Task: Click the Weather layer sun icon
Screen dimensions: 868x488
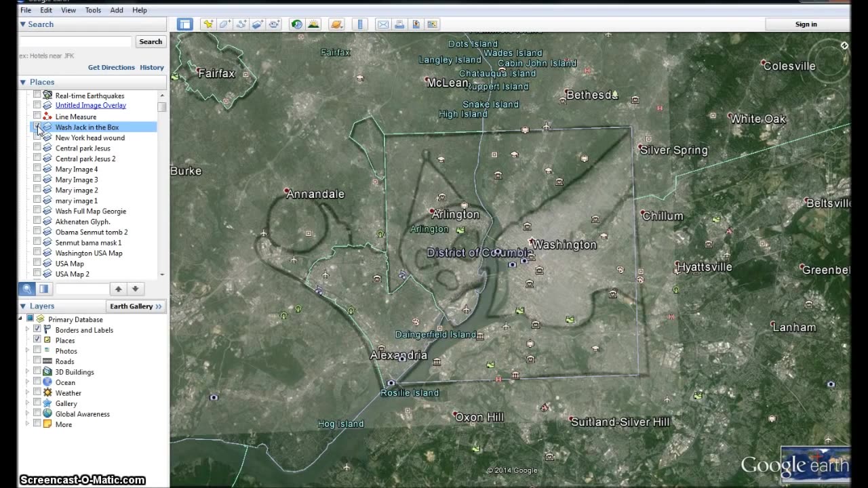Action: (47, 393)
